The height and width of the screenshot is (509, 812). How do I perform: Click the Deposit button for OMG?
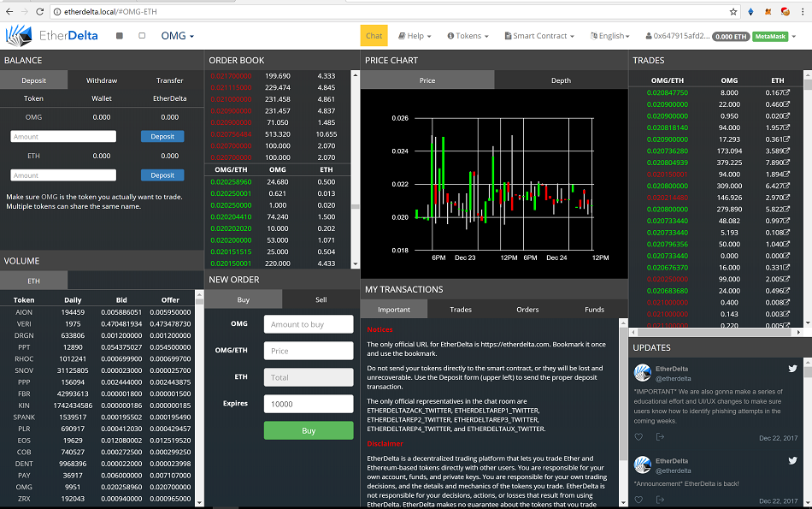[x=162, y=136]
